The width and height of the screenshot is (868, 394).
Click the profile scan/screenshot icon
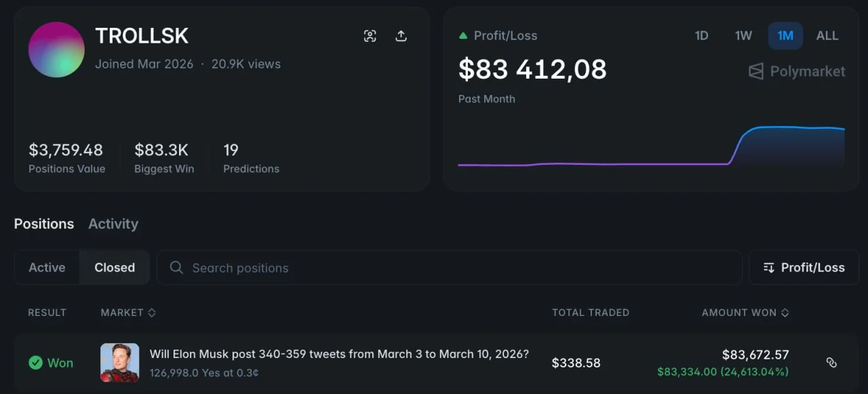pos(370,36)
